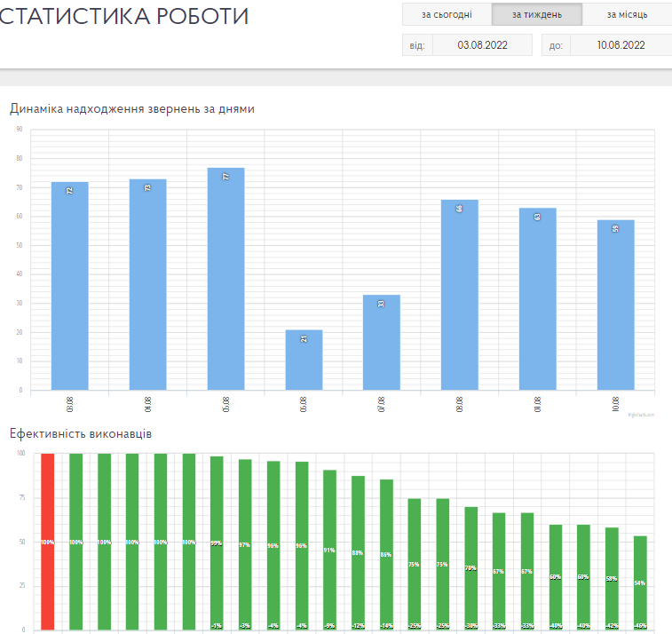Click the 10.08 bar with value 59
Viewport: 672px width, 634px height.
click(615, 305)
